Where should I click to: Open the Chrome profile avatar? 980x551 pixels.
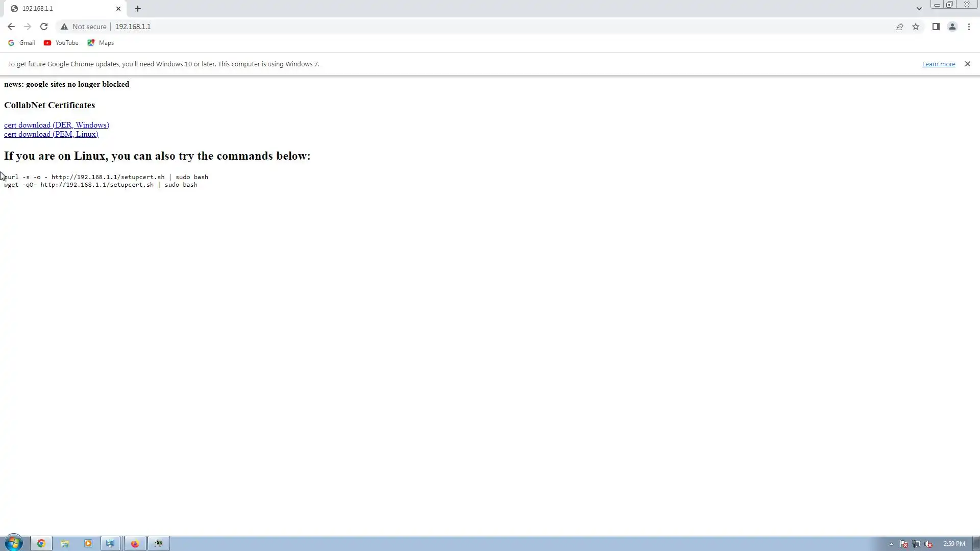(952, 27)
